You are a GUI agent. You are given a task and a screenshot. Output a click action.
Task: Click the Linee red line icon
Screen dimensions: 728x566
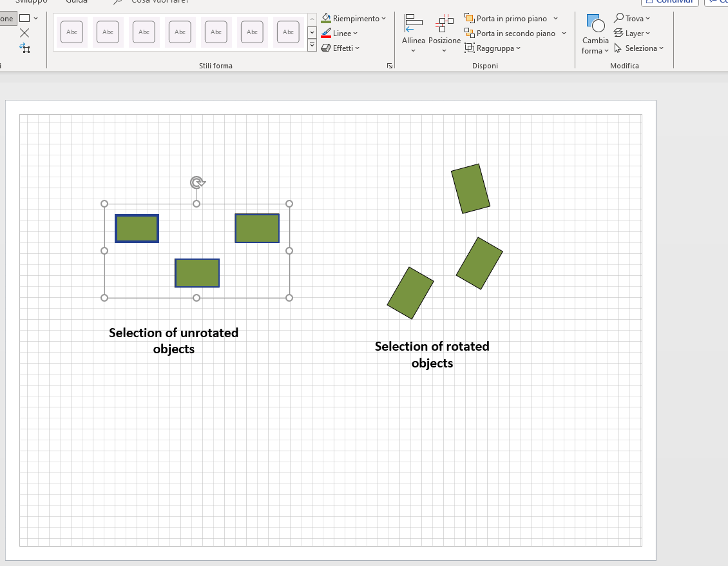pos(326,33)
